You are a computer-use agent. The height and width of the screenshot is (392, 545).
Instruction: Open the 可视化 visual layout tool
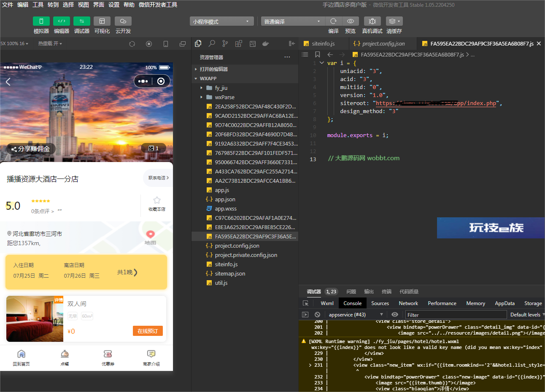(102, 21)
